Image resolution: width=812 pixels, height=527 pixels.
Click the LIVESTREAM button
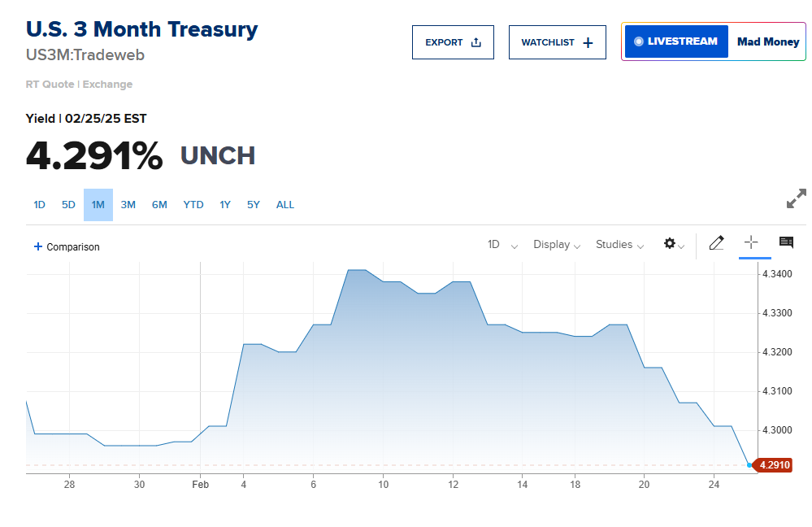point(675,41)
